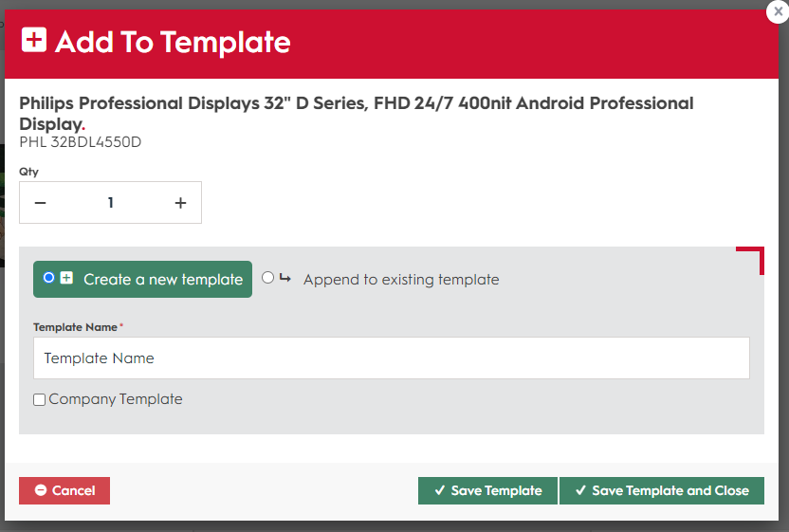Click the Append to existing template label

coord(401,280)
